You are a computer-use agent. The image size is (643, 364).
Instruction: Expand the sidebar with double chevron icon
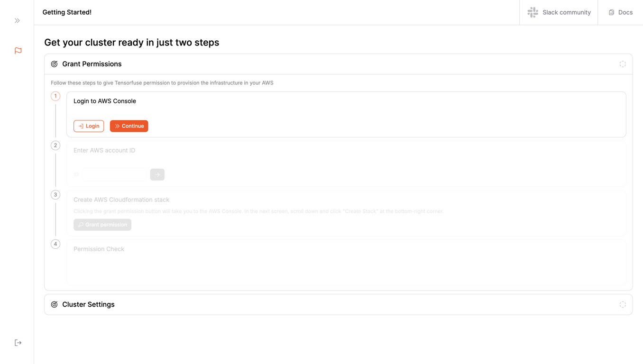pyautogui.click(x=17, y=21)
